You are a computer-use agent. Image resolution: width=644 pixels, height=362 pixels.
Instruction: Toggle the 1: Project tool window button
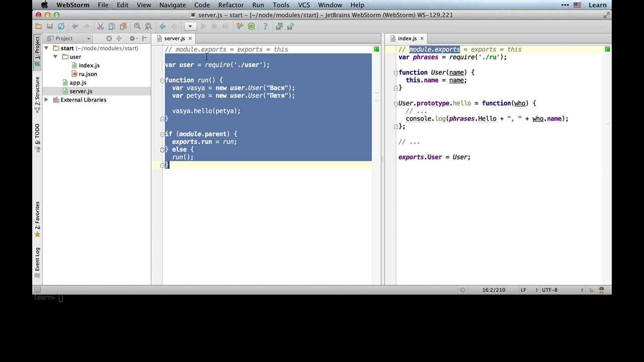tap(37, 51)
